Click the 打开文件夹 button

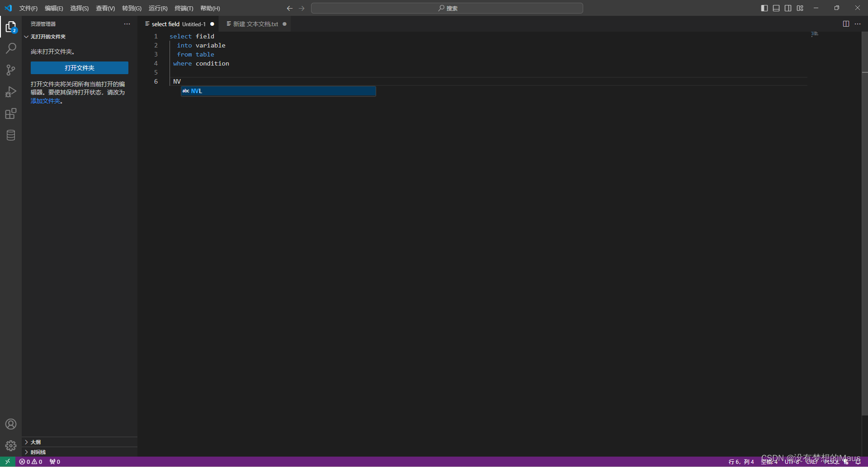(x=79, y=67)
